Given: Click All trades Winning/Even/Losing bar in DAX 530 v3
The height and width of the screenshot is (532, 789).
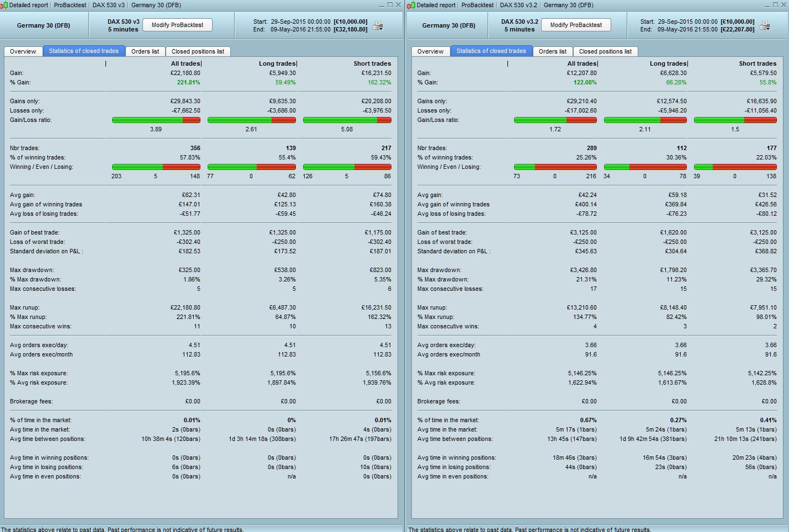Looking at the screenshot, I should [x=156, y=167].
